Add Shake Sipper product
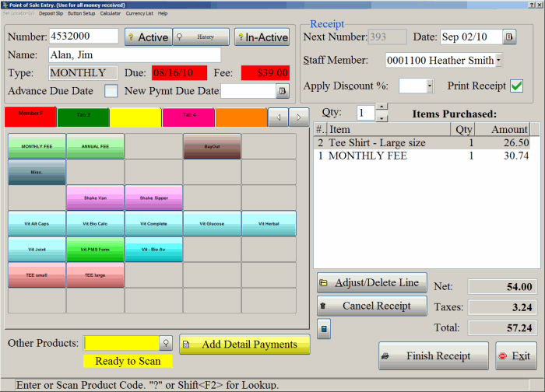This screenshot has width=545, height=392. pos(153,198)
